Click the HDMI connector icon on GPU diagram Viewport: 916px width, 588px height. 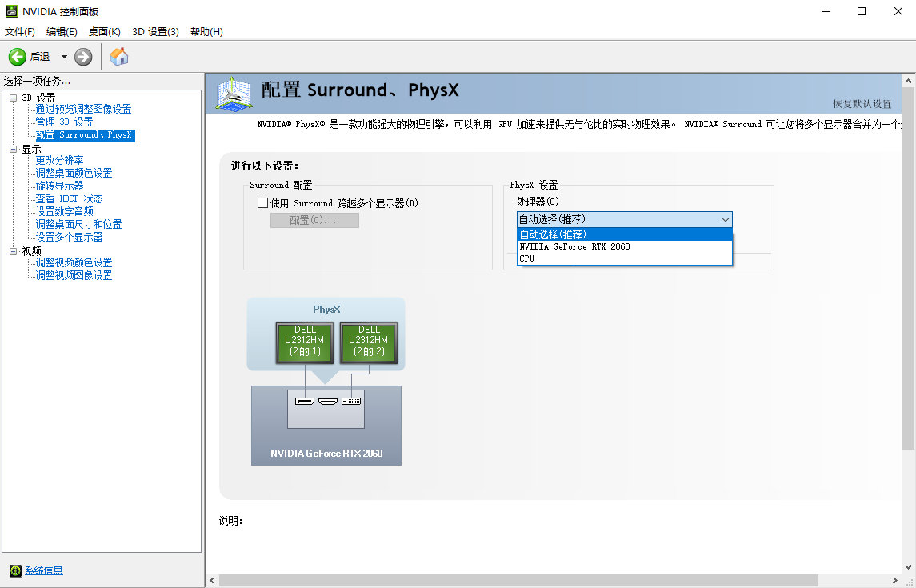point(328,401)
